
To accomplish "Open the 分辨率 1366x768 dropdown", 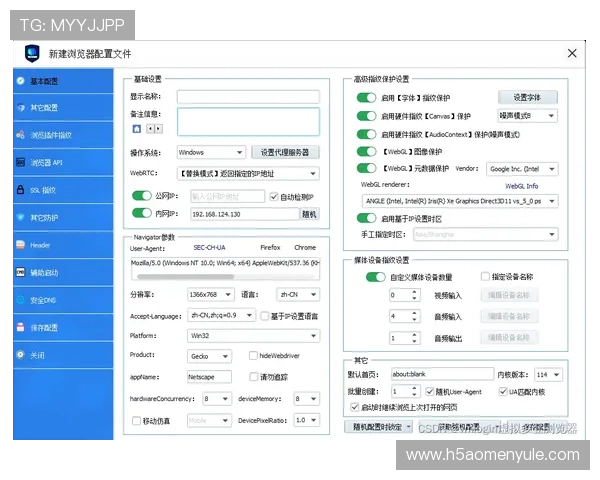I will click(x=210, y=294).
